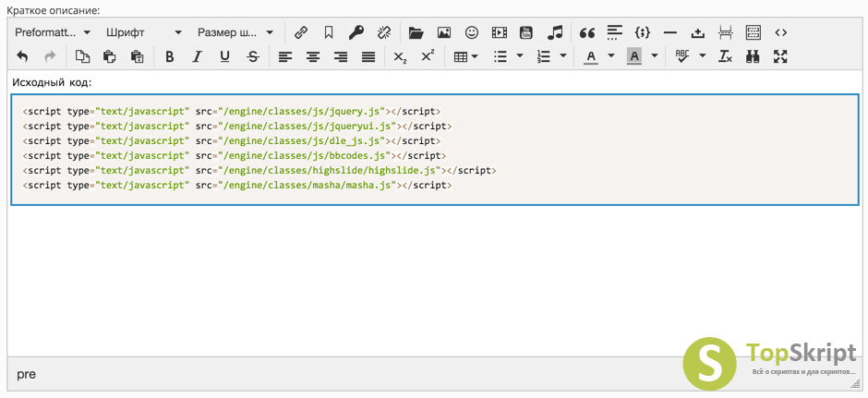This screenshot has width=868, height=398.
Task: Open spell check language arrow
Action: point(703,56)
